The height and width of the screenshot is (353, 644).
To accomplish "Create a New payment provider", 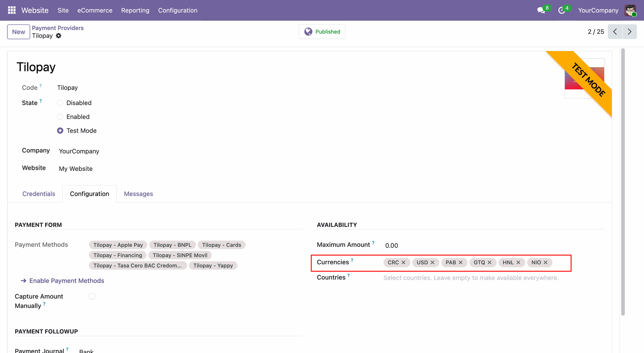I will 18,32.
